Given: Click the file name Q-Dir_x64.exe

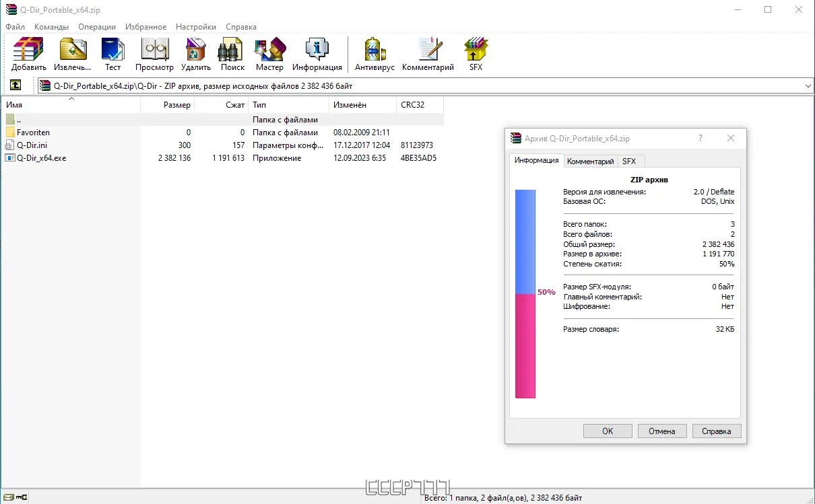Looking at the screenshot, I should point(42,158).
